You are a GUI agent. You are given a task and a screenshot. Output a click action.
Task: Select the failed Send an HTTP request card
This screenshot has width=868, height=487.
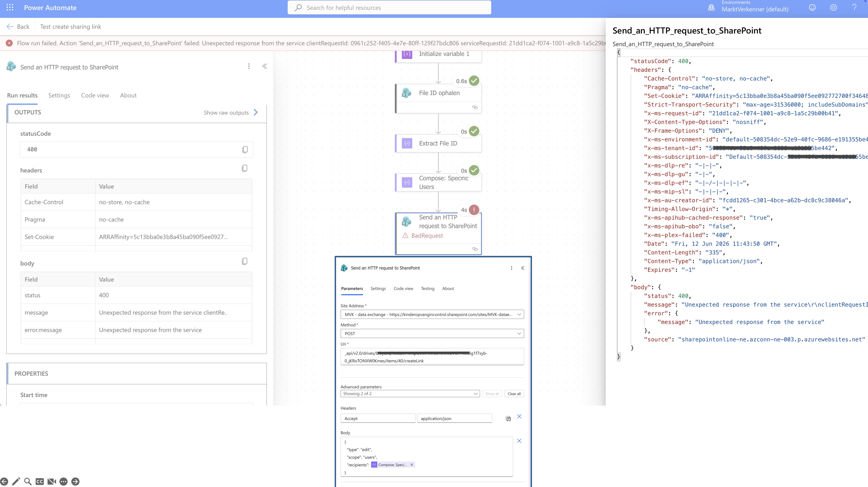pos(438,233)
